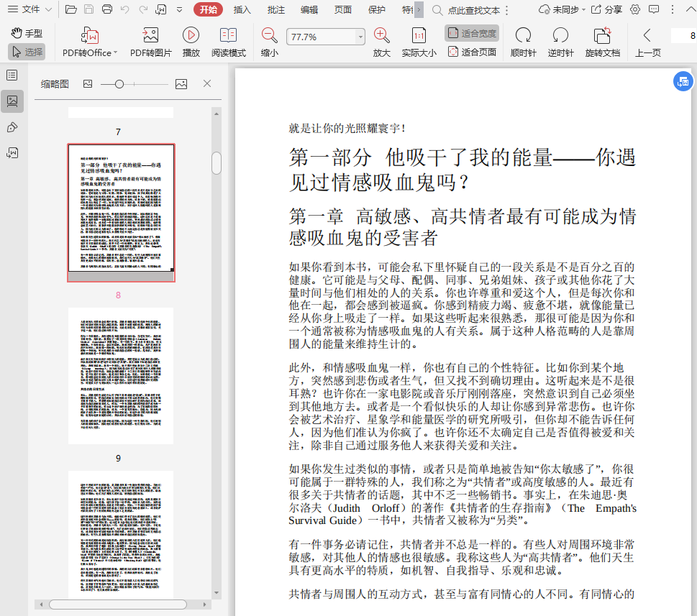
Task: Click 逆时针 counterclockwise rotate icon
Action: click(x=560, y=36)
